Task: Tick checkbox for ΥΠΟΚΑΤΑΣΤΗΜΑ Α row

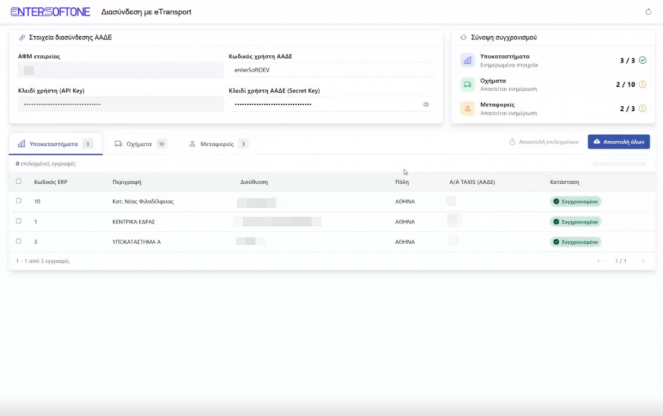Action: 19,241
